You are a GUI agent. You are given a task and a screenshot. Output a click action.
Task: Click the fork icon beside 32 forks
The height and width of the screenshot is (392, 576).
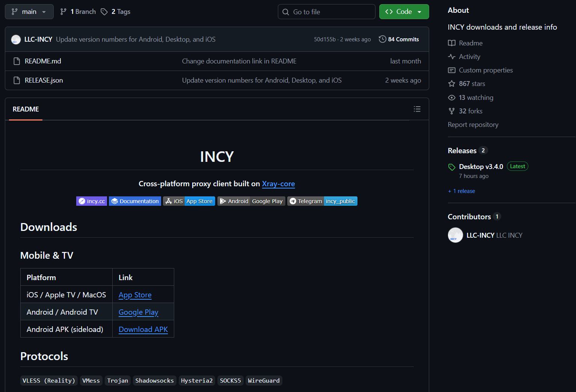[452, 111]
